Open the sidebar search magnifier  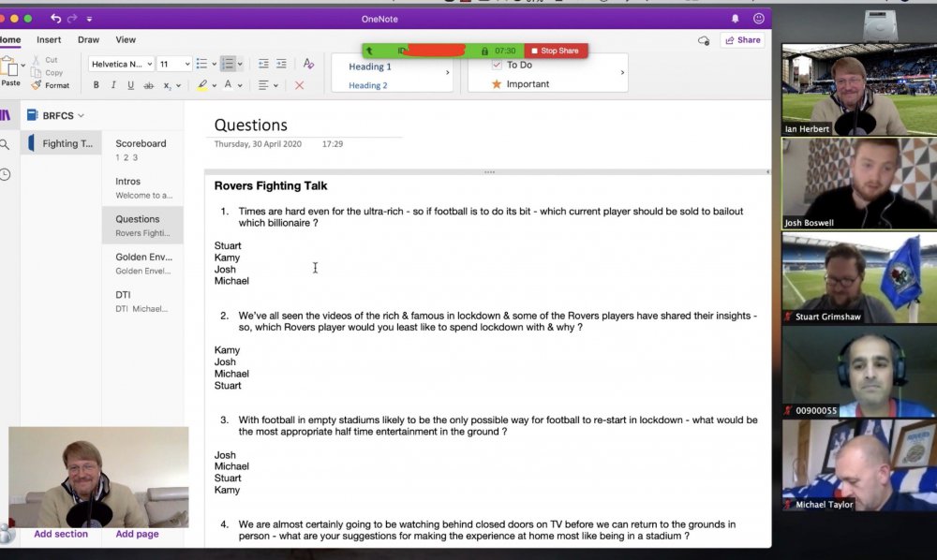(5, 144)
